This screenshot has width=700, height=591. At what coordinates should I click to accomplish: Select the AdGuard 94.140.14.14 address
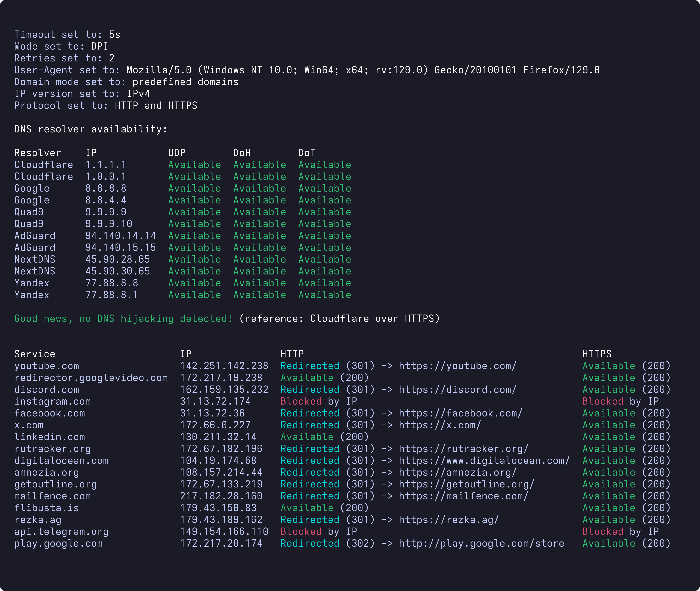[120, 236]
